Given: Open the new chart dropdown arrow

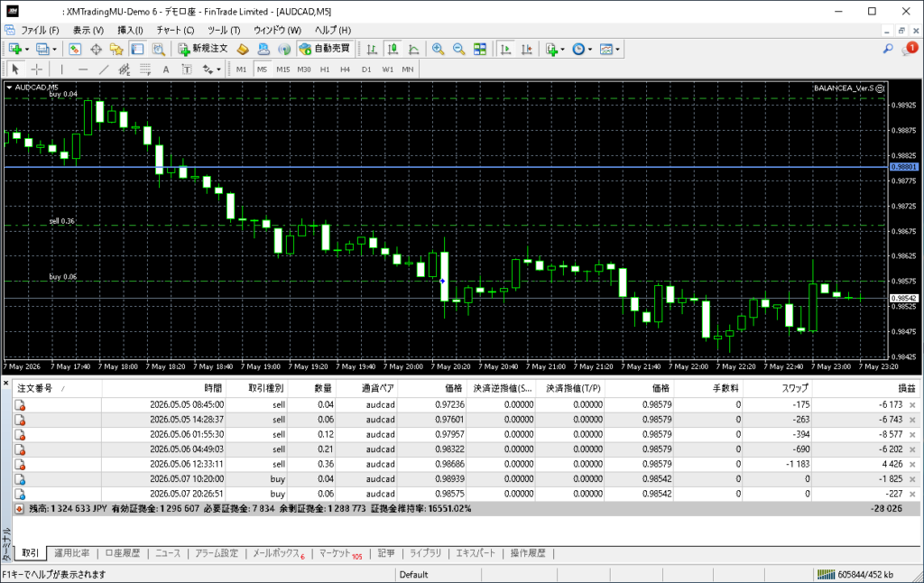Looking at the screenshot, I should pos(27,50).
